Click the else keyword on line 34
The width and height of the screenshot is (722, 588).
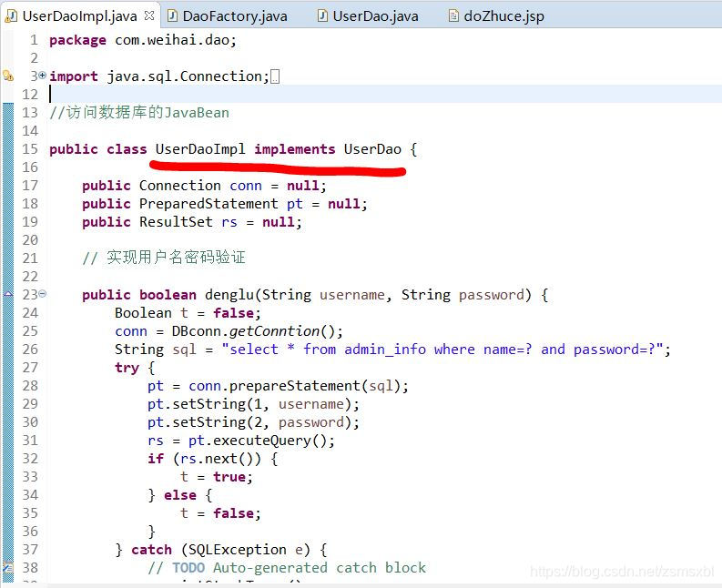click(180, 495)
